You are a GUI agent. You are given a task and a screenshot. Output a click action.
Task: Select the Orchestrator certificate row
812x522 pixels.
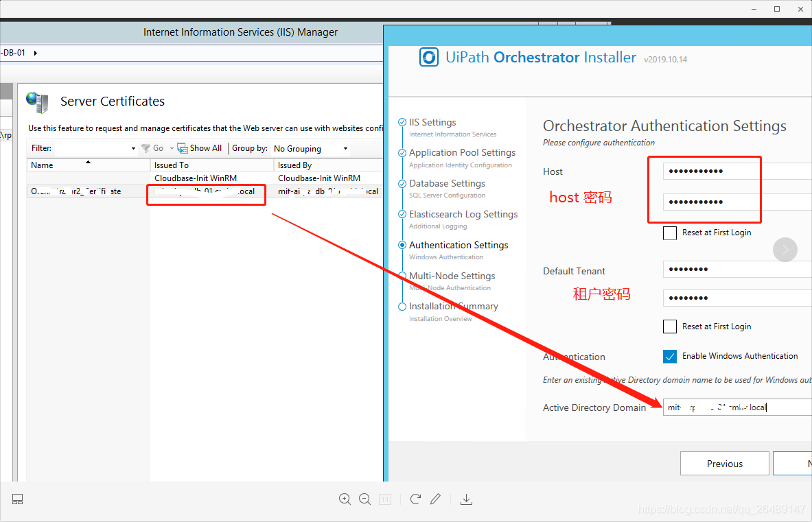click(x=205, y=191)
